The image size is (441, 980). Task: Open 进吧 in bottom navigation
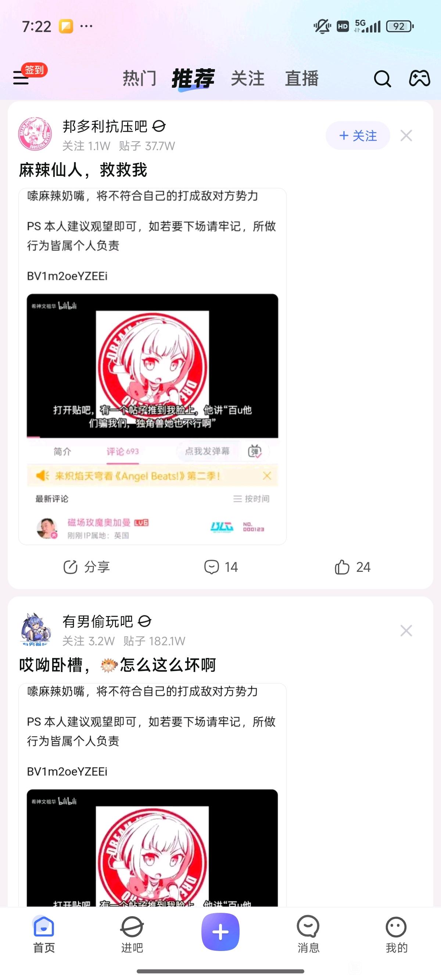[132, 934]
